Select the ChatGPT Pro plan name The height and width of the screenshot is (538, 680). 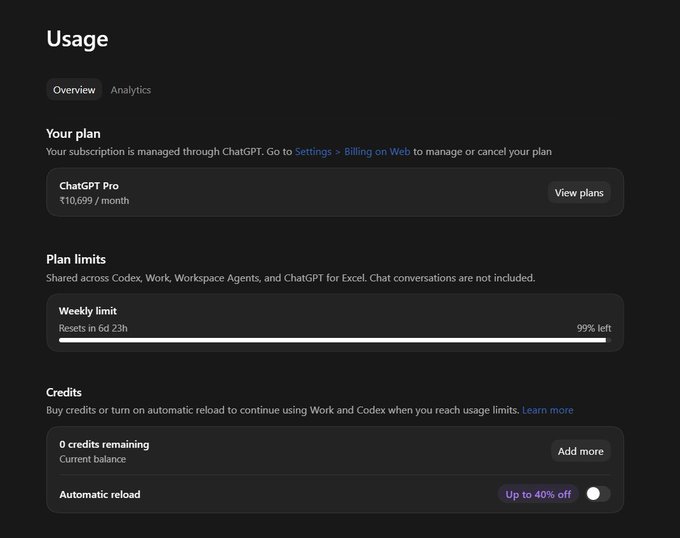pyautogui.click(x=89, y=186)
